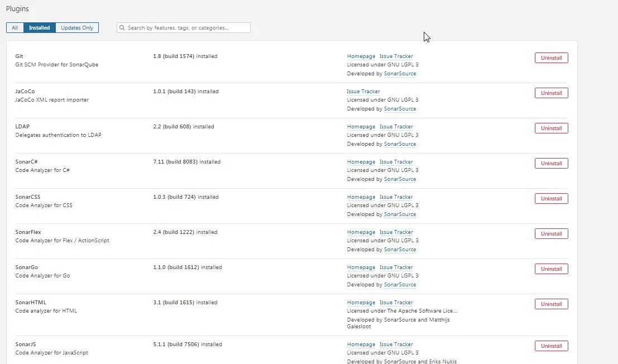Open SonarSource link in JaCoCo row
Screen dimensions: 618x364
(400, 109)
